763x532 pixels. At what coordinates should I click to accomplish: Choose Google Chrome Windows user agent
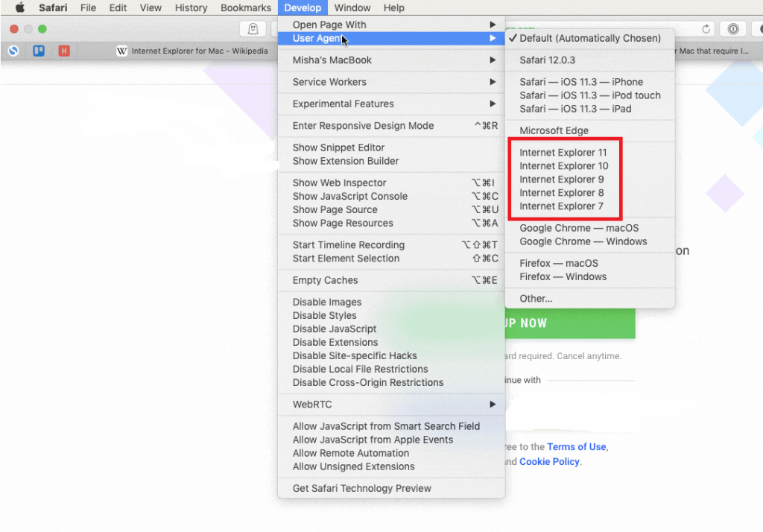coord(590,241)
